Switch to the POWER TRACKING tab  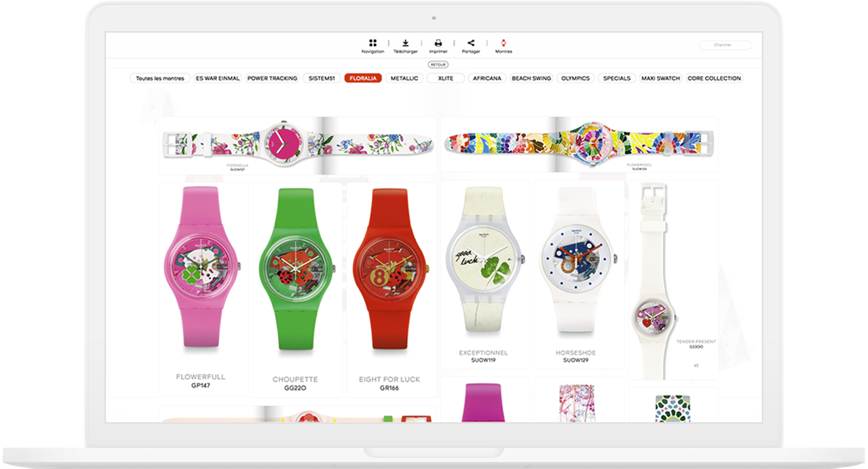(x=272, y=79)
